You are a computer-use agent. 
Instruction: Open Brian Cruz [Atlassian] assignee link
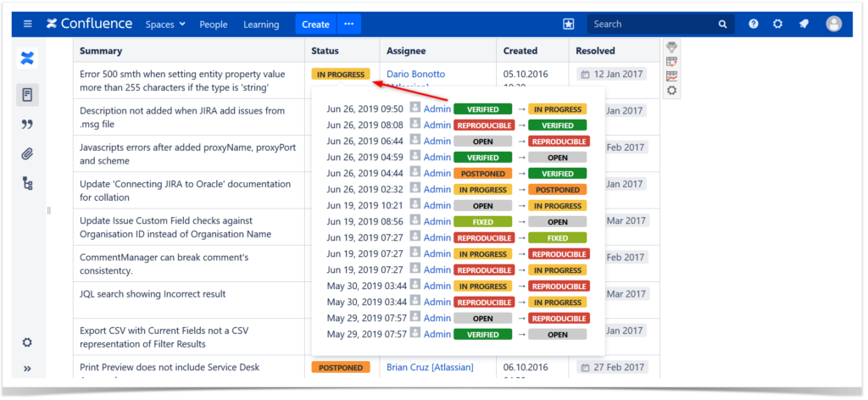(430, 367)
